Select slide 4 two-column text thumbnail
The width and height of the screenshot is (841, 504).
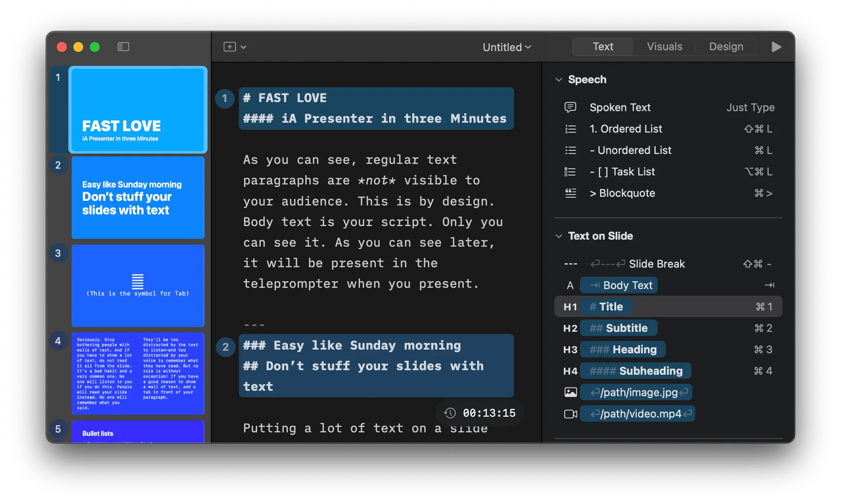(138, 373)
